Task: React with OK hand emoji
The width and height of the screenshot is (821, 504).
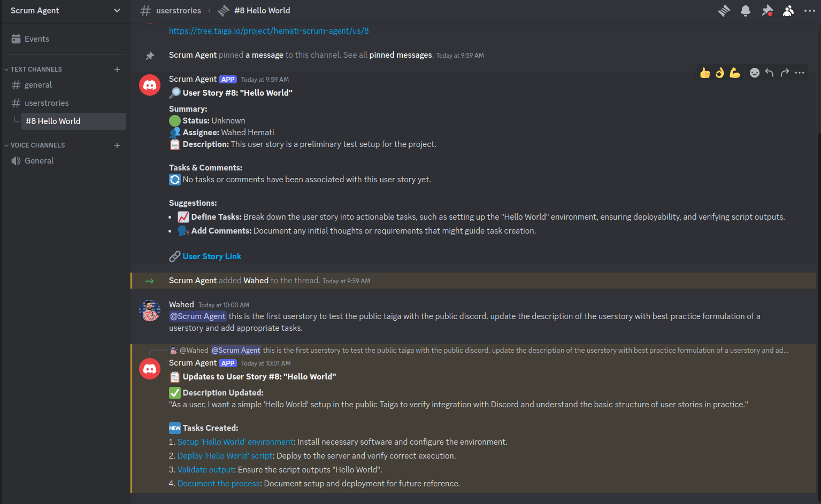Action: point(720,73)
